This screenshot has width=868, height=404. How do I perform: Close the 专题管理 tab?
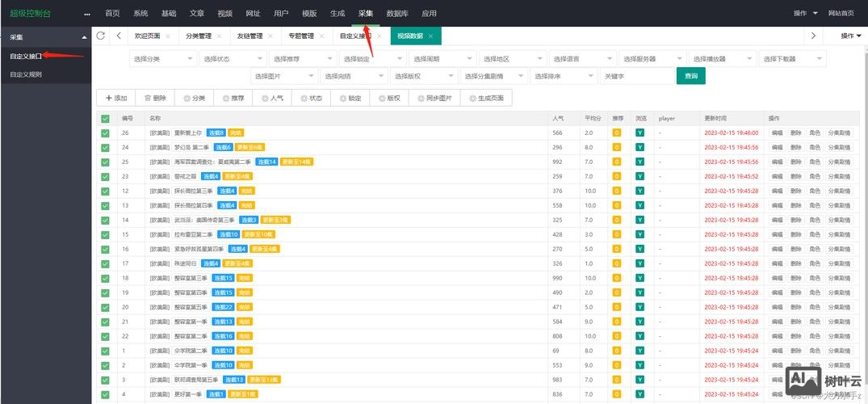click(321, 36)
